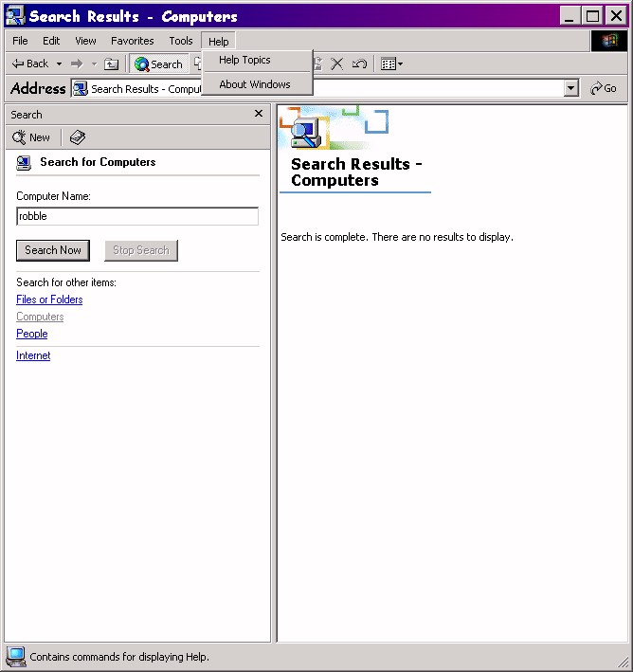
Task: Click the 'Search for other items:' label
Action: pos(66,282)
